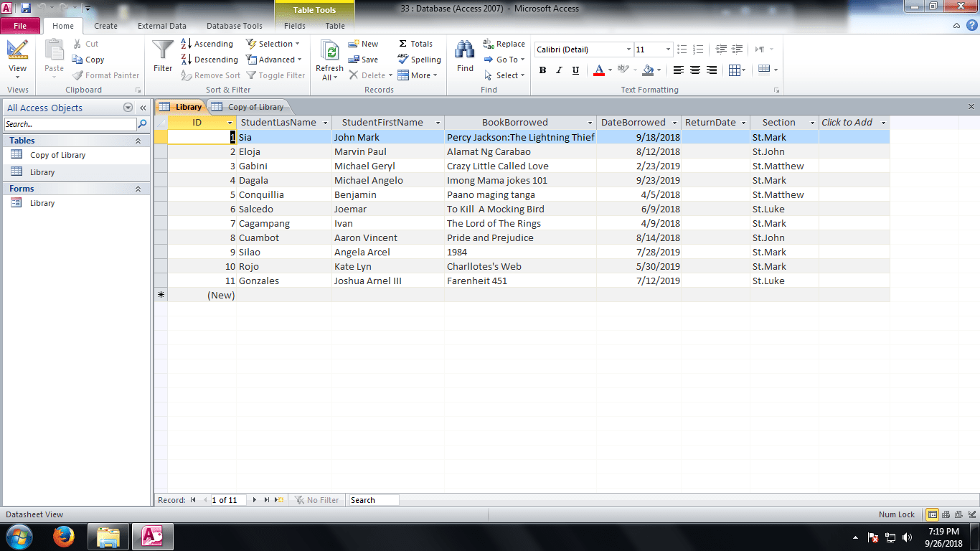Switch to the Fields tab
Image resolution: width=980 pixels, height=551 pixels.
coord(295,26)
